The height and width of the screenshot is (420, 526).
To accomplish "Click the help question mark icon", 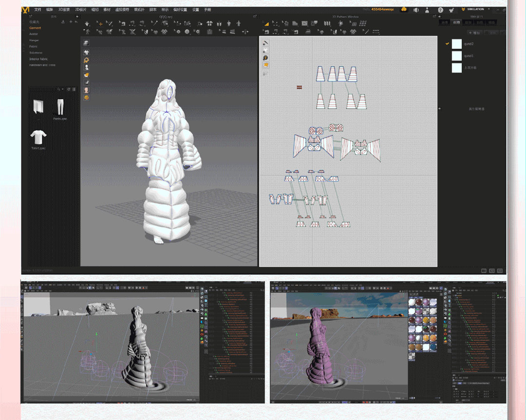I will pos(440,10).
